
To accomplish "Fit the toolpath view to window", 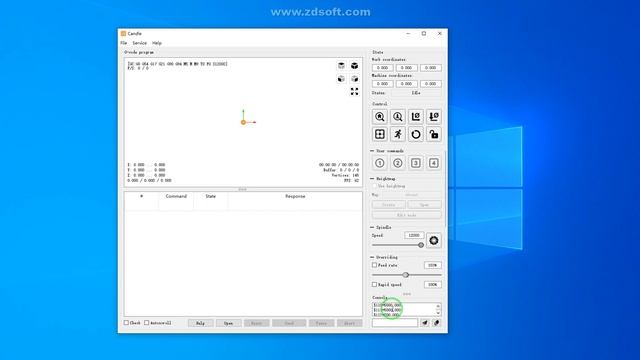I will (354, 91).
